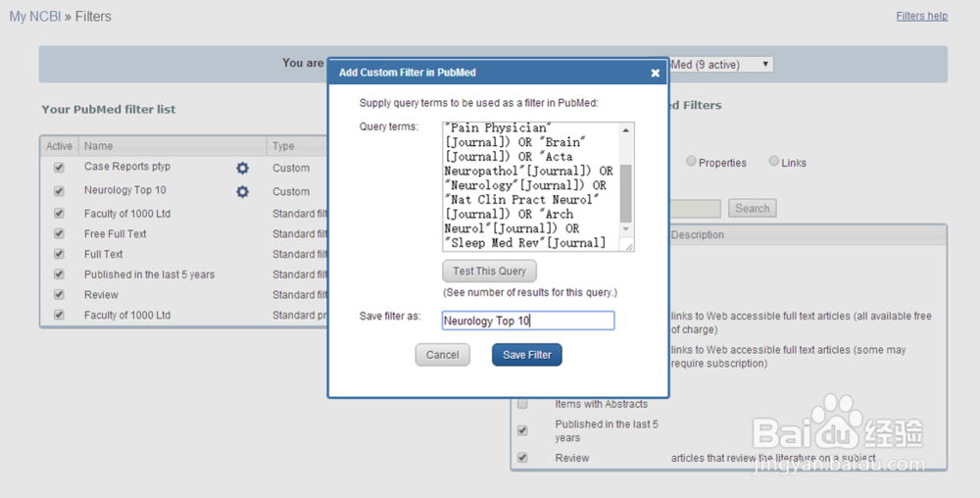Cancel the custom filter dialog

(x=442, y=355)
